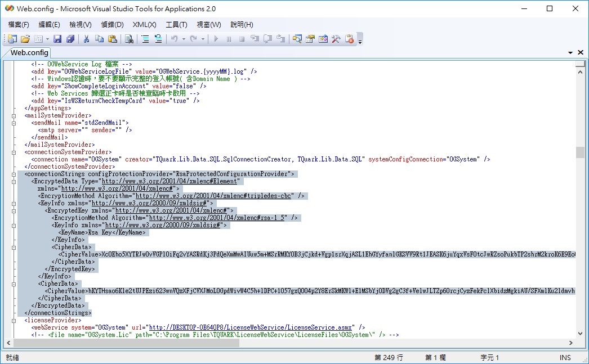Screen dimensions: 589x364
Task: Collapse the mailSystemProvider outline node
Action: click(x=14, y=116)
